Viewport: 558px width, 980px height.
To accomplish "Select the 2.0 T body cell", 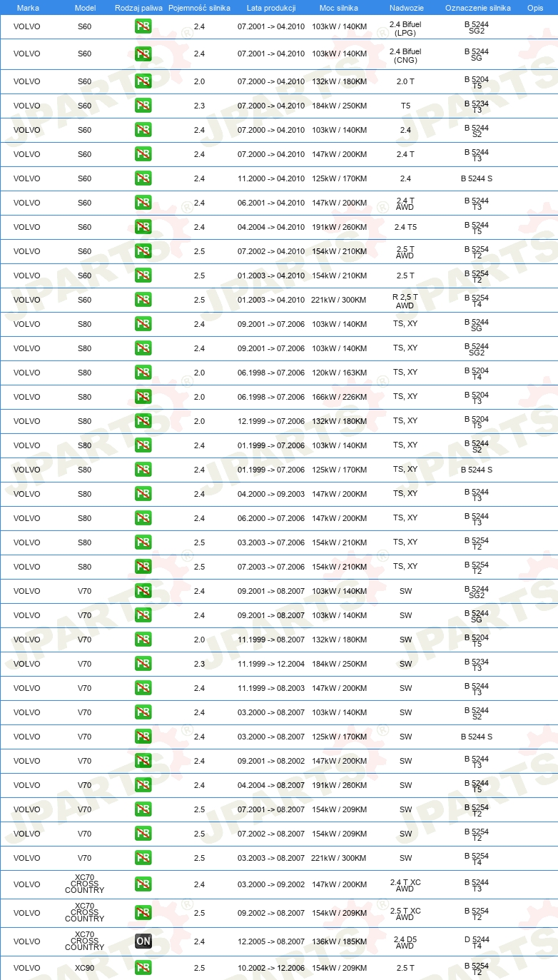I will [x=405, y=81].
